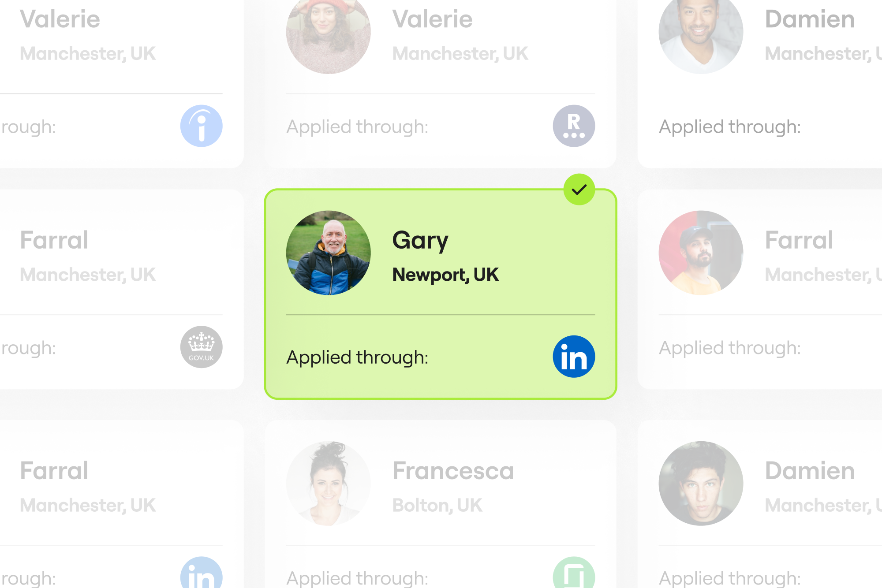Image resolution: width=882 pixels, height=588 pixels.
Task: Click the Reed 'R' icon on Valerie's card
Action: tap(574, 126)
